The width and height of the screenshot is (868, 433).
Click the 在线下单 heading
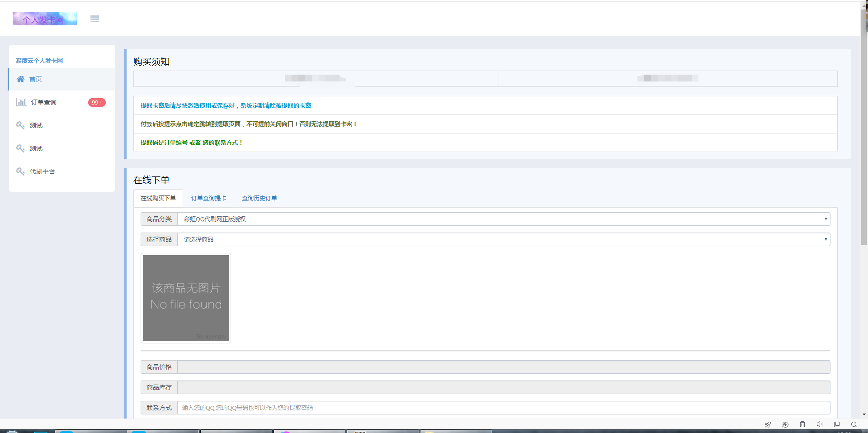(151, 180)
